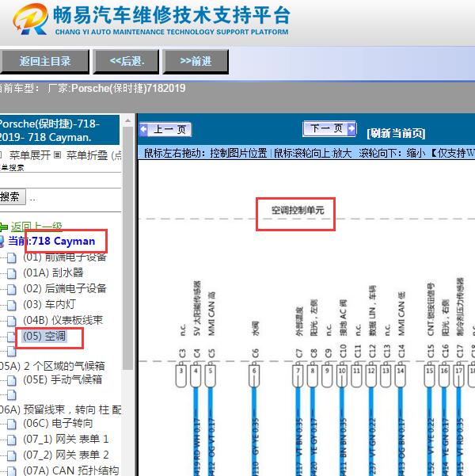Click document icon beside (03) 车内灯
Image resolution: width=475 pixels, height=476 pixels.
point(12,305)
